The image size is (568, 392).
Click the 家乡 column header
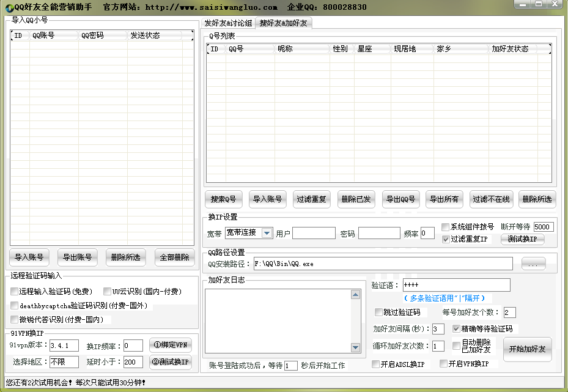(x=461, y=49)
